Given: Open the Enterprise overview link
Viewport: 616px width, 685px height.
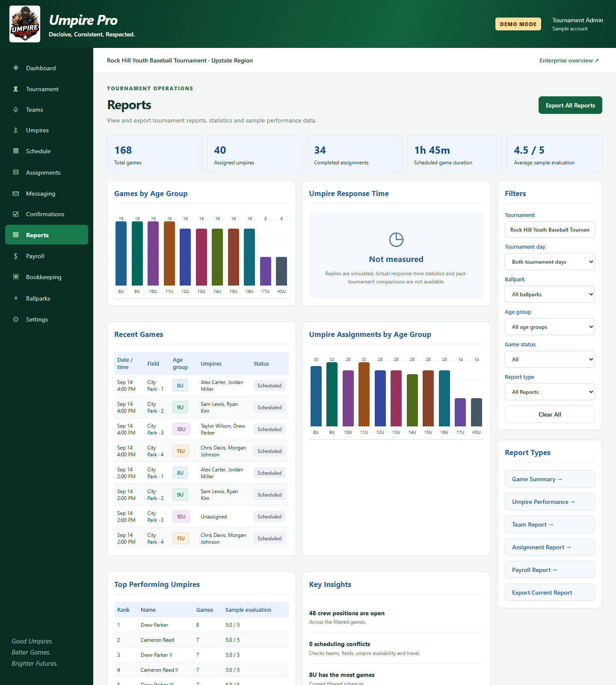Looking at the screenshot, I should click(569, 60).
